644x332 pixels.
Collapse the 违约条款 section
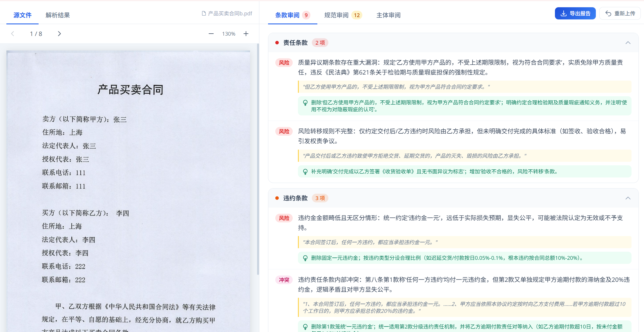tap(628, 198)
